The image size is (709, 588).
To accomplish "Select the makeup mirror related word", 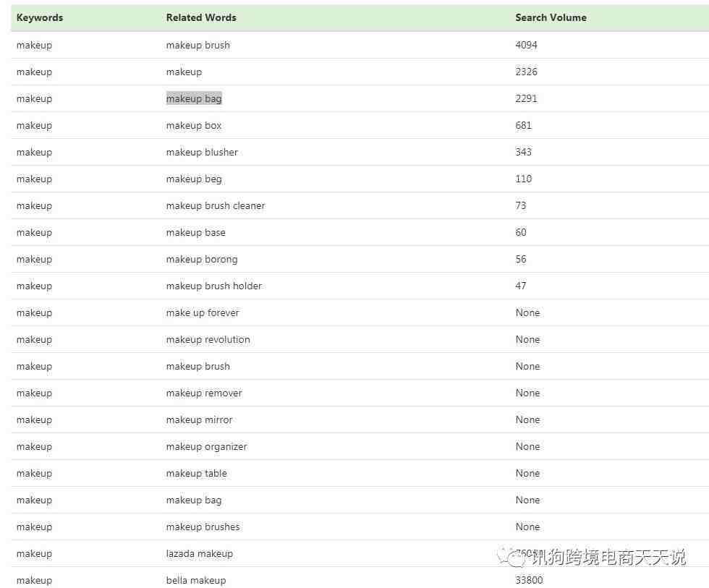I will 200,419.
